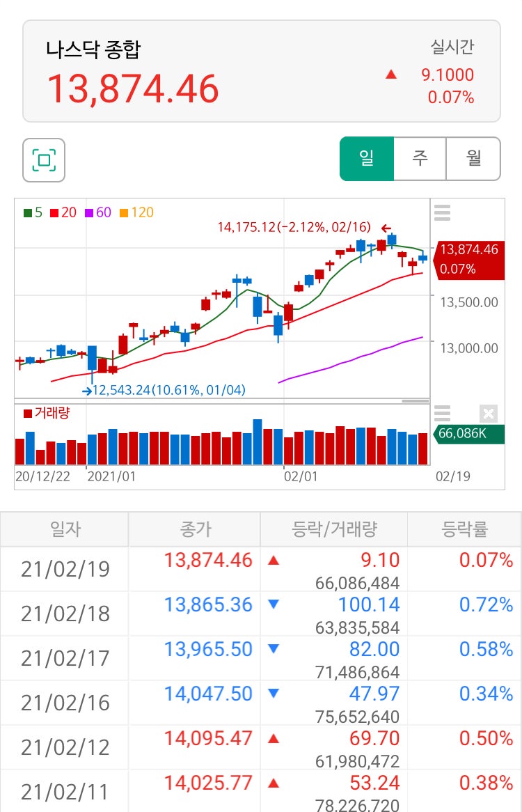Toggle the red 20-day average legend

coord(63,212)
